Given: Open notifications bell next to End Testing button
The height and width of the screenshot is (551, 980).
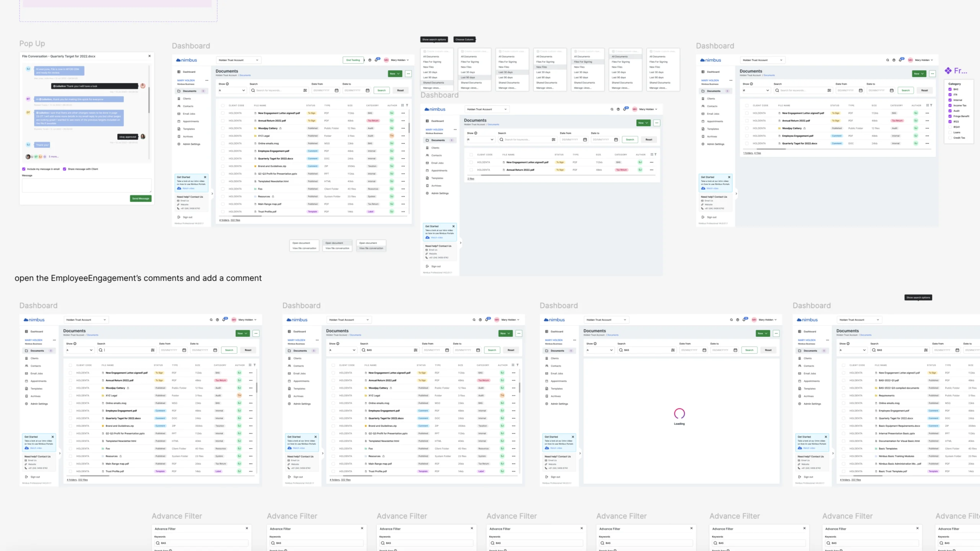Looking at the screenshot, I should click(377, 60).
